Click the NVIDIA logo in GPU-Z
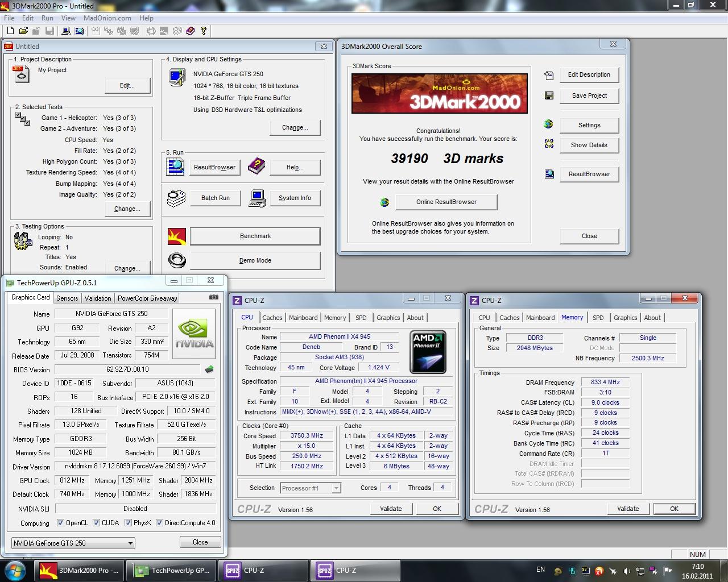This screenshot has width=728, height=582. (x=195, y=334)
